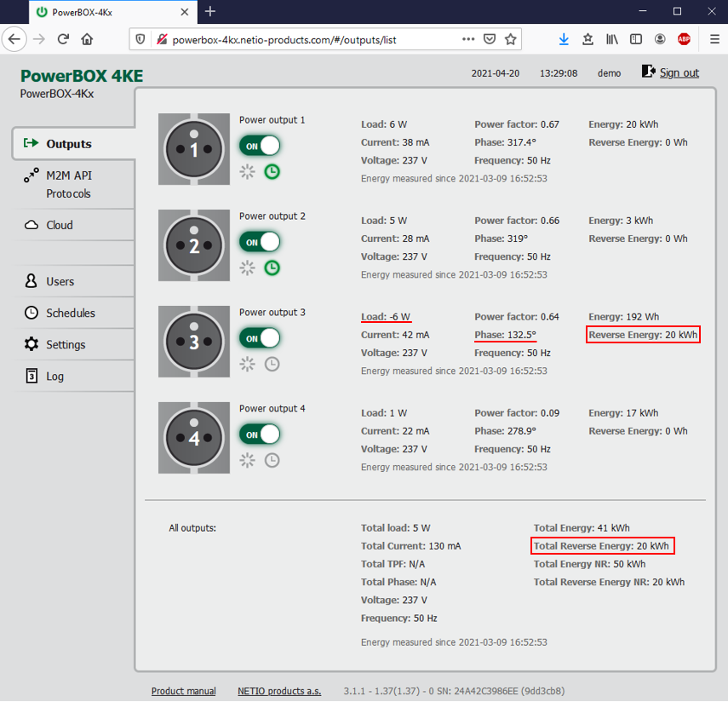Image resolution: width=728 pixels, height=702 pixels.
Task: Click Total load: 5 W
Action: (396, 527)
